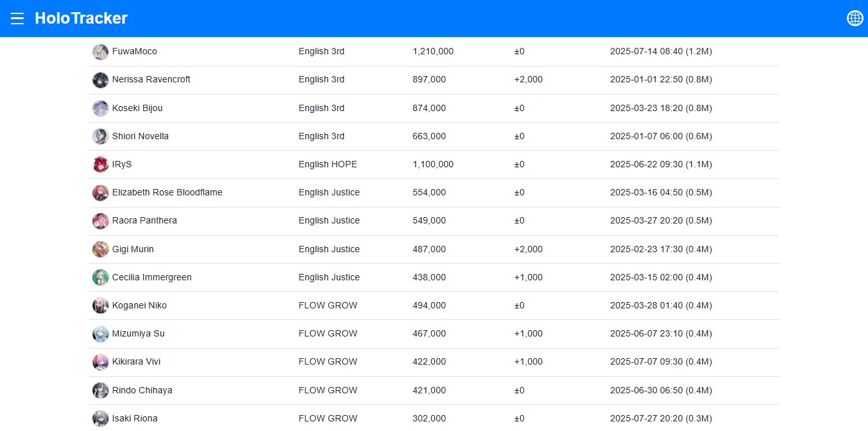Click Isaki Riona's avatar
868x431 pixels.
click(100, 419)
